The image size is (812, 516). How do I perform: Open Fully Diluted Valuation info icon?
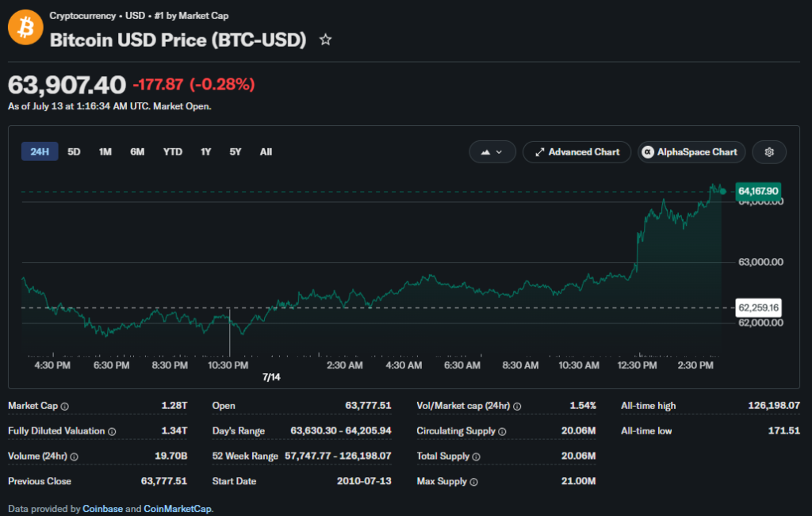112,432
